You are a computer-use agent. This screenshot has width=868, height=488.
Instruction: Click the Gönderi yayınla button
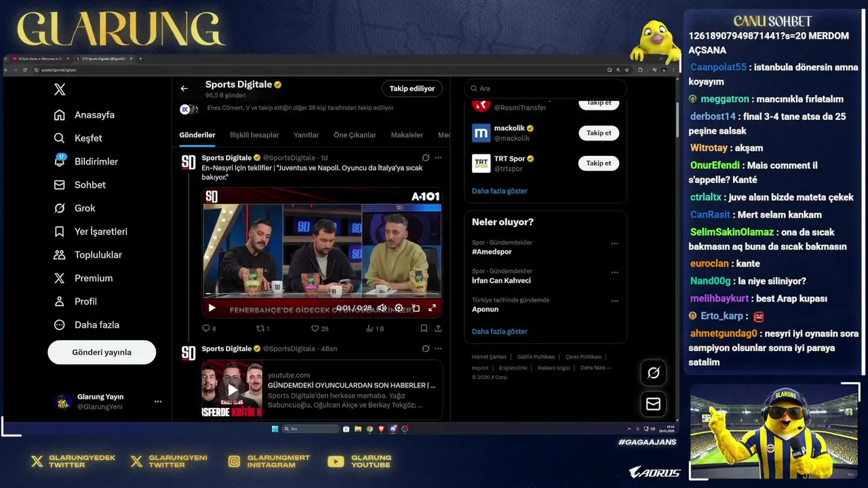[x=102, y=352]
